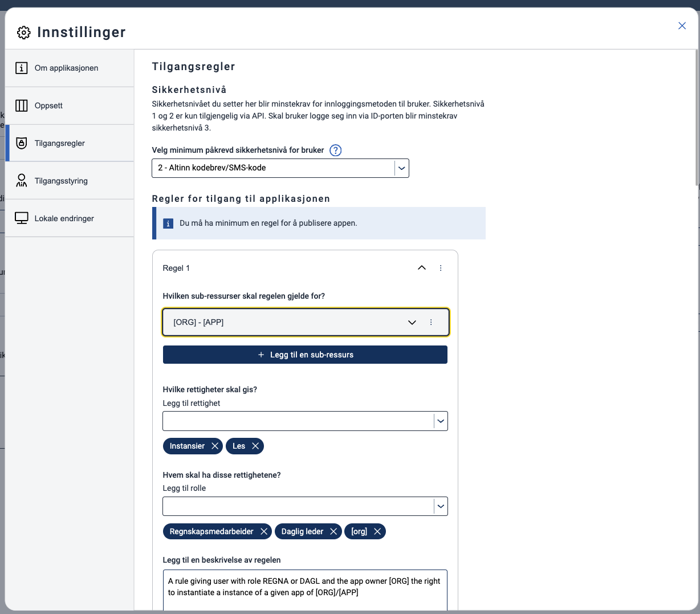Screen dimensions: 700x614
Task: Click the Legg til en beskrivelse av regelen label
Action: coord(222,560)
